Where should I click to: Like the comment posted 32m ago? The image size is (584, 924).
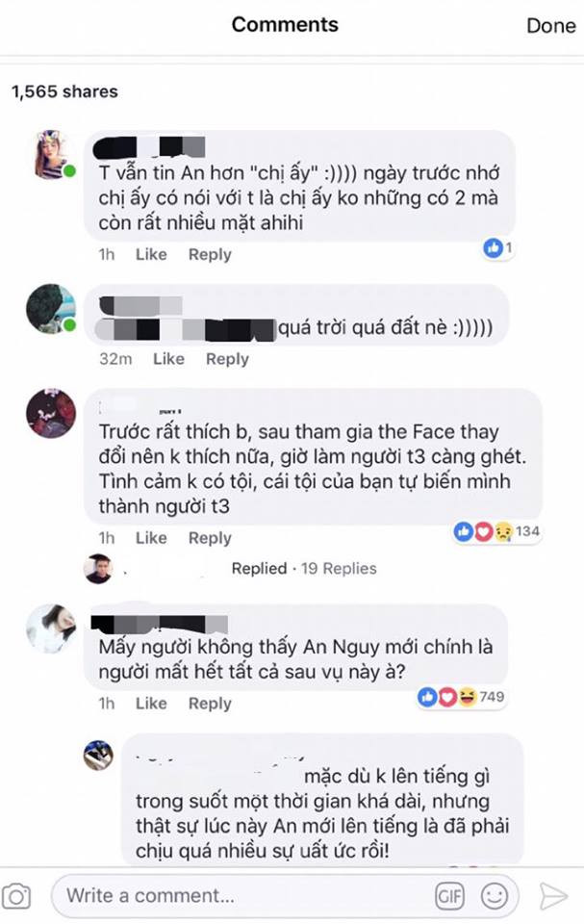point(168,359)
